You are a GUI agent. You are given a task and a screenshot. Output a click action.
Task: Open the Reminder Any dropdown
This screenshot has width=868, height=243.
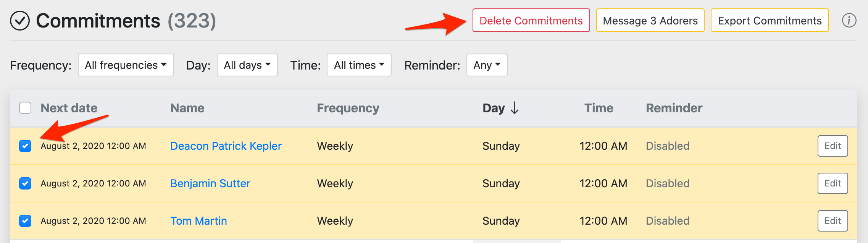pyautogui.click(x=487, y=65)
